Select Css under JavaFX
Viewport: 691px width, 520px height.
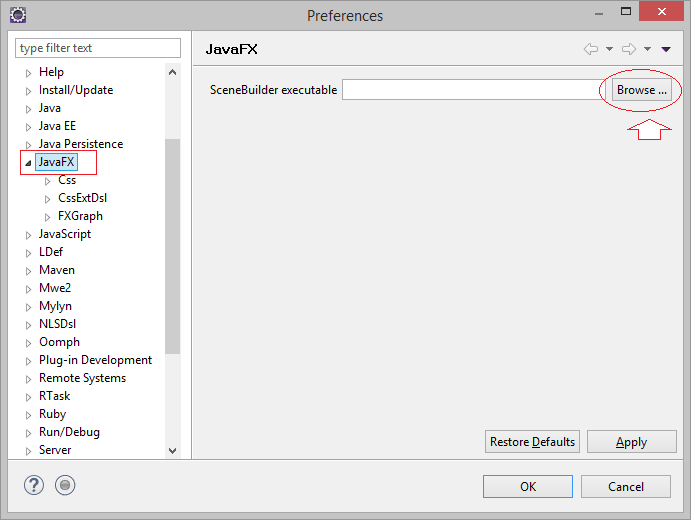click(67, 180)
